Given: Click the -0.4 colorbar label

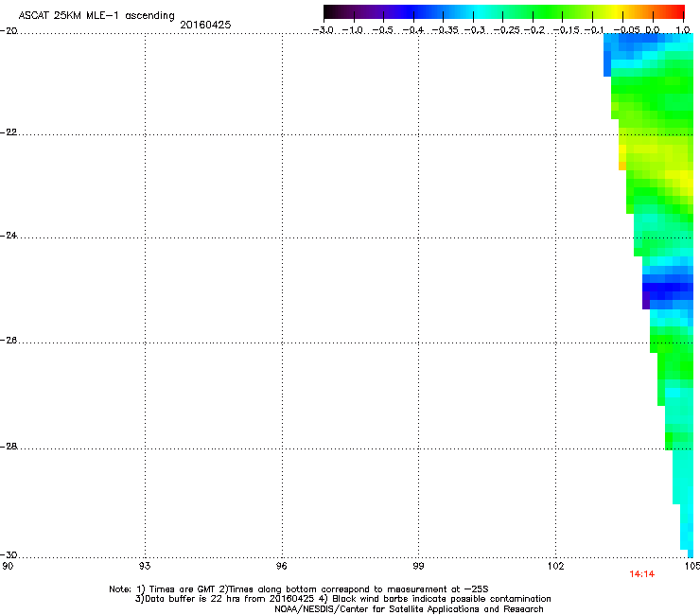Looking at the screenshot, I should (x=413, y=30).
